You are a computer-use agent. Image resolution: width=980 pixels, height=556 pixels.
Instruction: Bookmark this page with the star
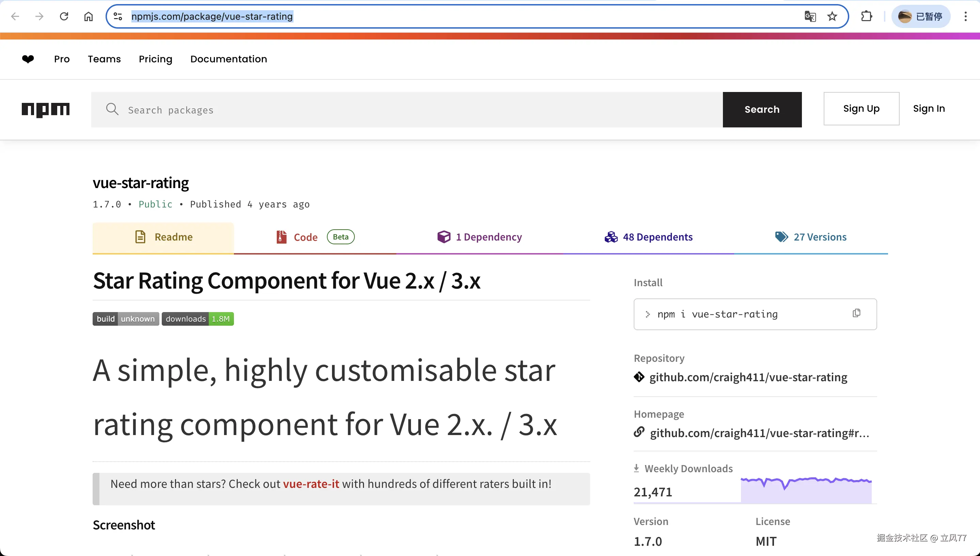(x=832, y=16)
